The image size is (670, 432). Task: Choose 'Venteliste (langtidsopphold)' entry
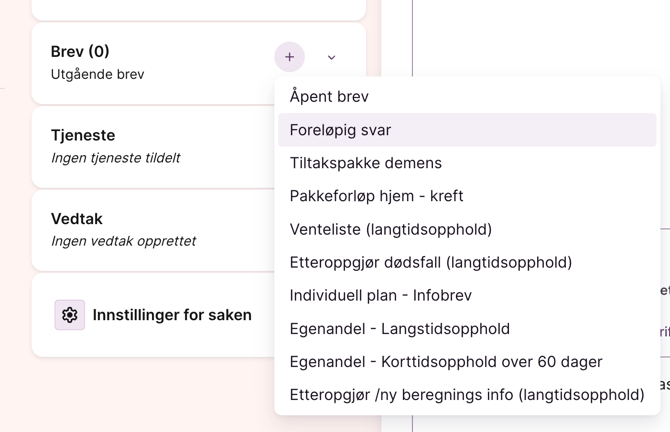pos(390,229)
